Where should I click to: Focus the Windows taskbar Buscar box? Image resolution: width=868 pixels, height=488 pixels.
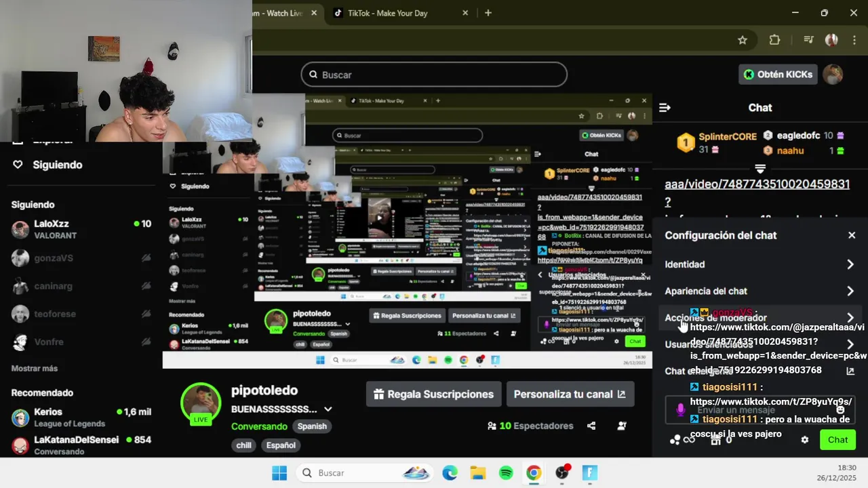pos(366,473)
